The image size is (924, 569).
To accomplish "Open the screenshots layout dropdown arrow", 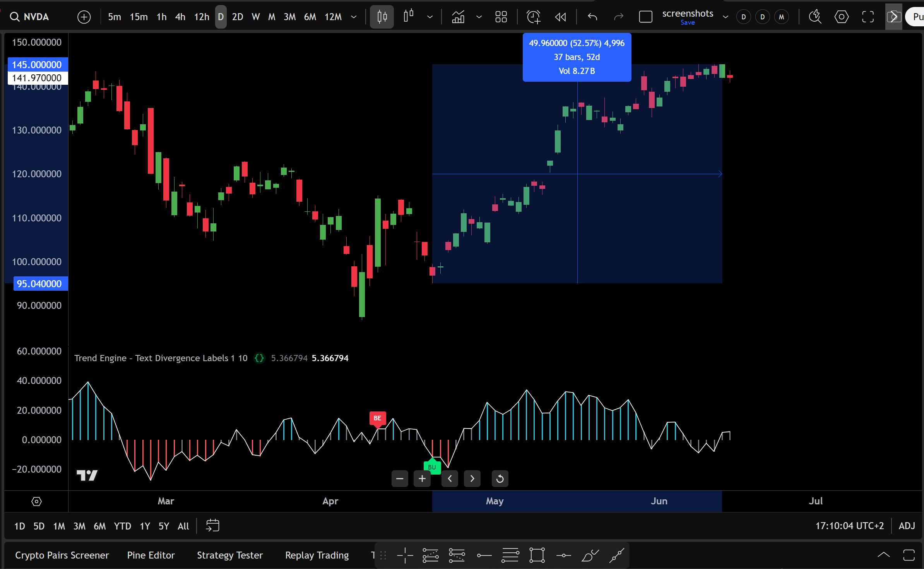I will pyautogui.click(x=726, y=17).
